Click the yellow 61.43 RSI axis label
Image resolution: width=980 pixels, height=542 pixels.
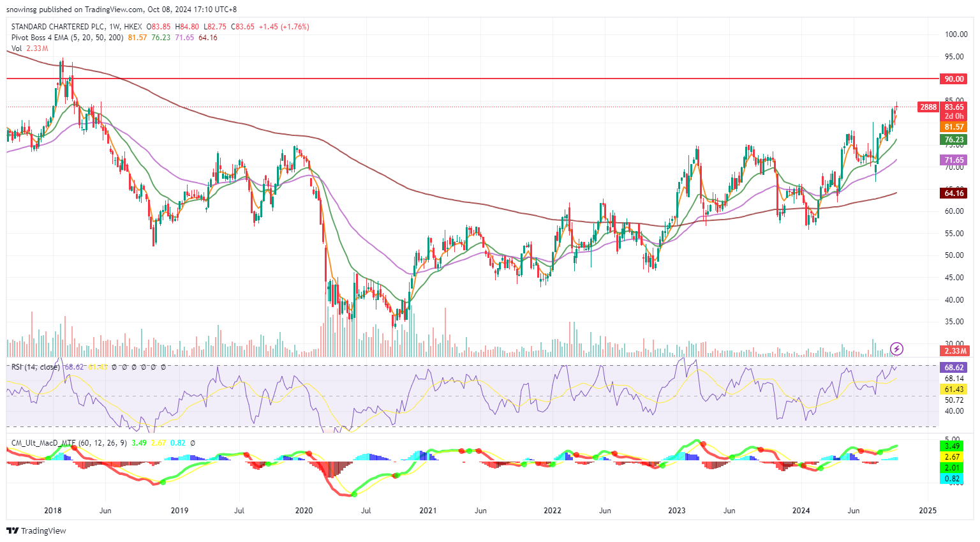click(954, 389)
